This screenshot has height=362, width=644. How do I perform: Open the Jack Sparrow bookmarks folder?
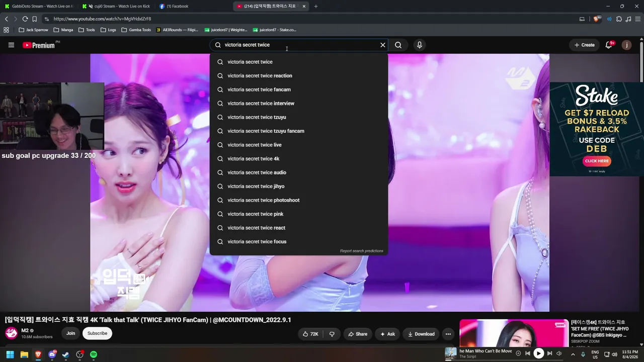point(34,30)
